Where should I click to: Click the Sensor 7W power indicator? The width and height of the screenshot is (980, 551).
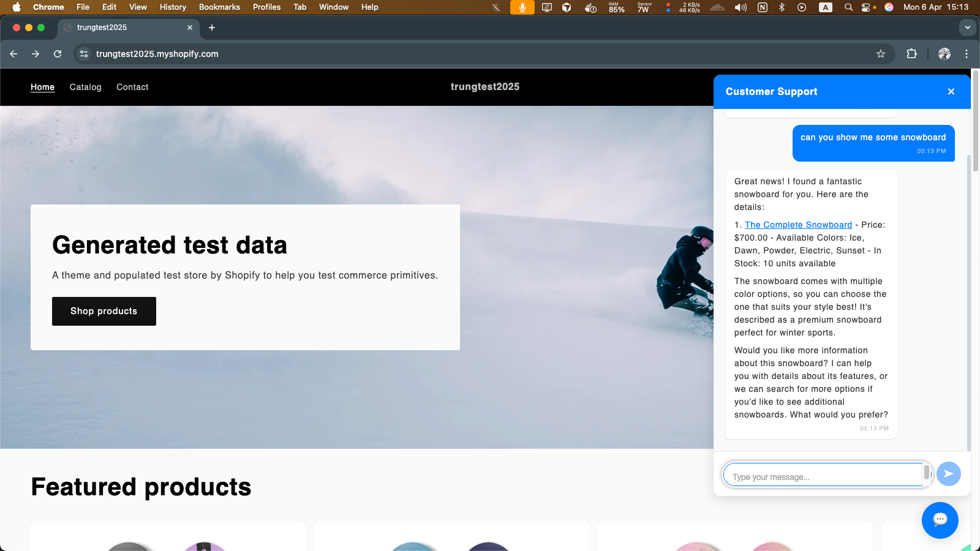(x=644, y=7)
